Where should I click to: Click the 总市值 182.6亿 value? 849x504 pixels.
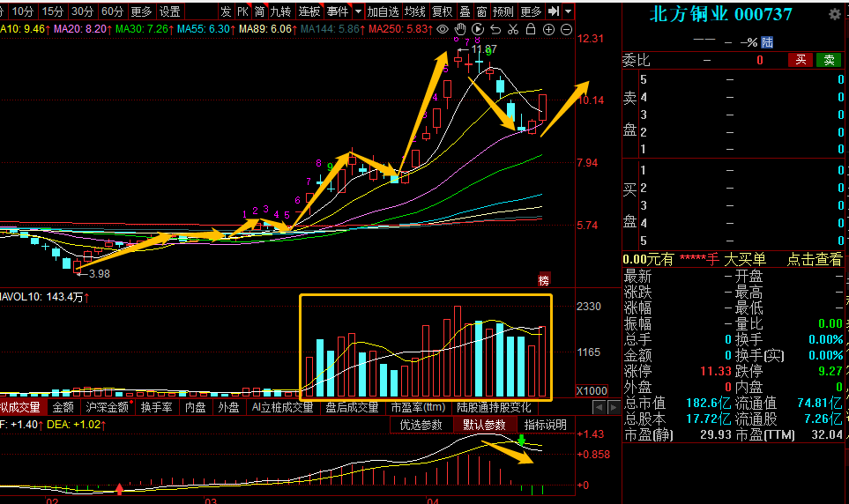pos(708,404)
